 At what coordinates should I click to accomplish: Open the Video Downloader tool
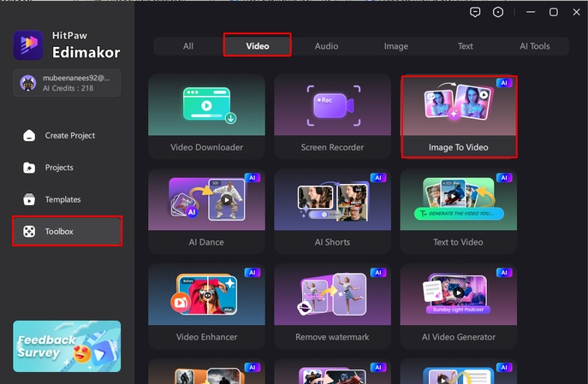tap(206, 117)
